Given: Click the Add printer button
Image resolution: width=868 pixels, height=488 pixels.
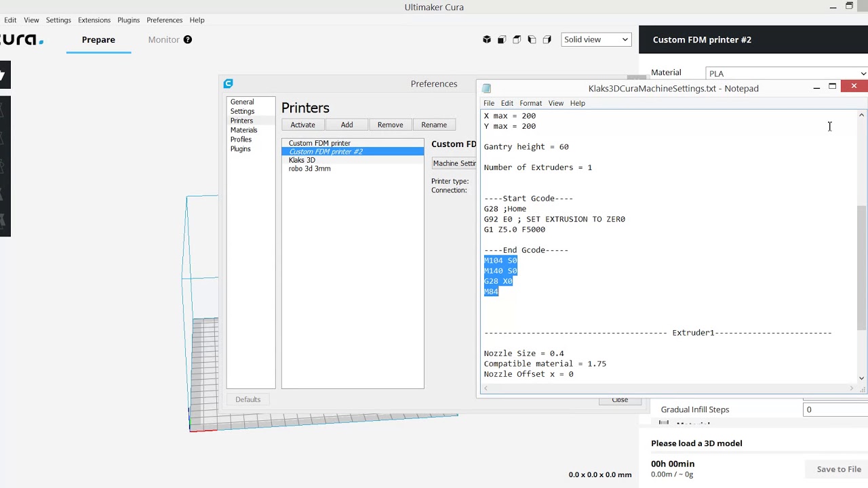Looking at the screenshot, I should pos(347,125).
